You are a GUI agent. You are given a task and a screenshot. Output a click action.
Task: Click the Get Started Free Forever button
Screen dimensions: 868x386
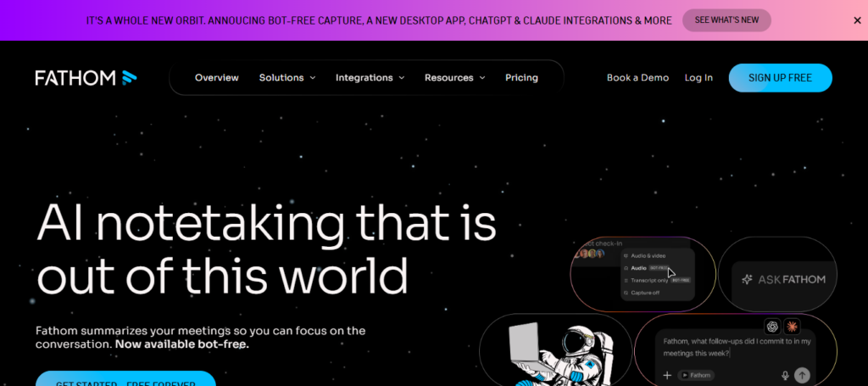pos(125,379)
